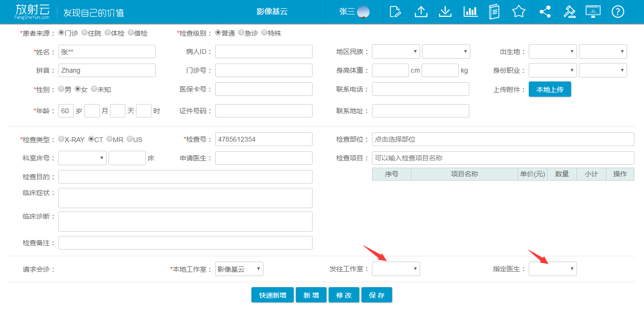Click the star favorites icon
The width and height of the screenshot is (644, 316).
(519, 12)
